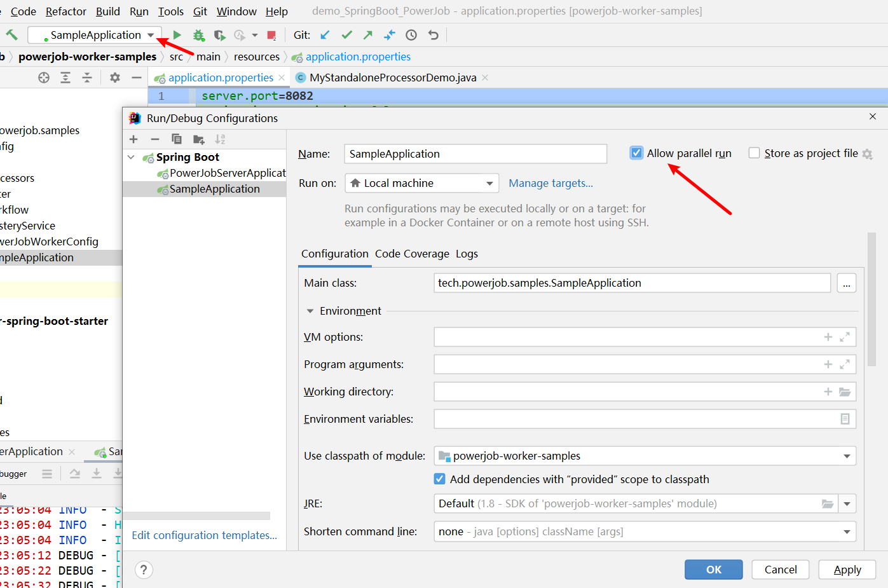Image resolution: width=888 pixels, height=588 pixels.
Task: Click OK button in dialog
Action: 714,570
